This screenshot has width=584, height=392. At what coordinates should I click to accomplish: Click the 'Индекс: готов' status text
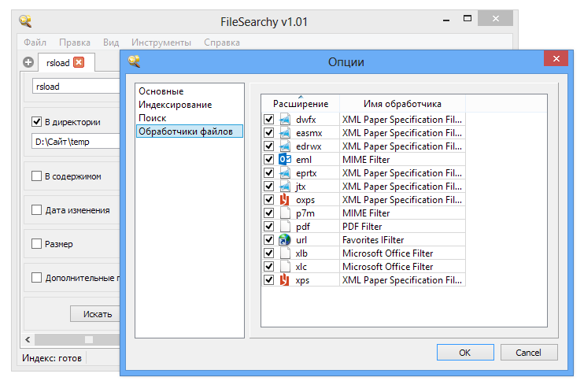52,358
